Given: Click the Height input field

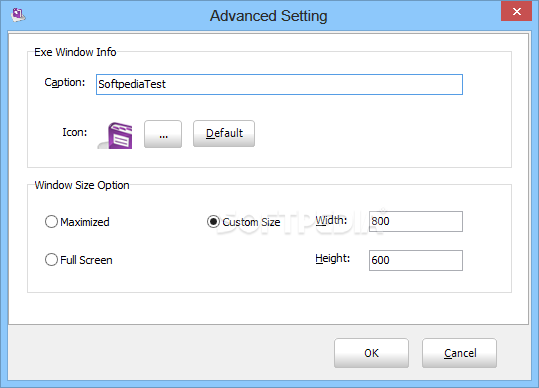Looking at the screenshot, I should (x=416, y=260).
